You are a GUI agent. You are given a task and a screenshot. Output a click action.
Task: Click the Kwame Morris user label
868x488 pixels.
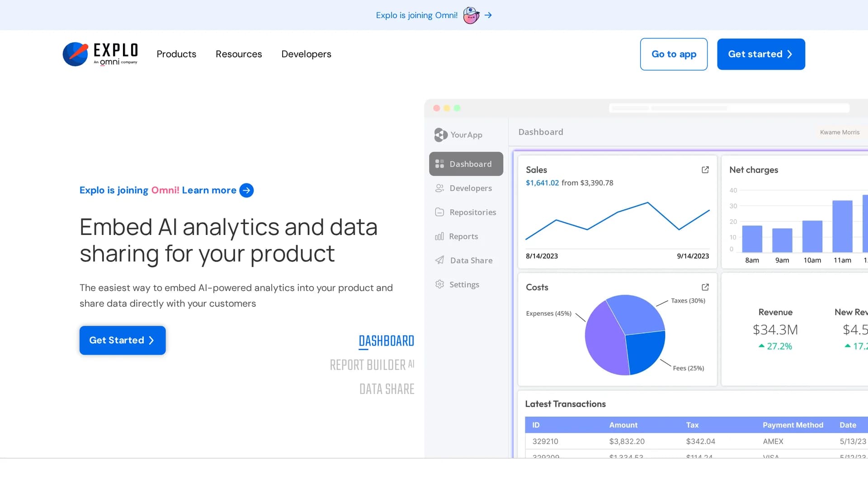coord(840,132)
